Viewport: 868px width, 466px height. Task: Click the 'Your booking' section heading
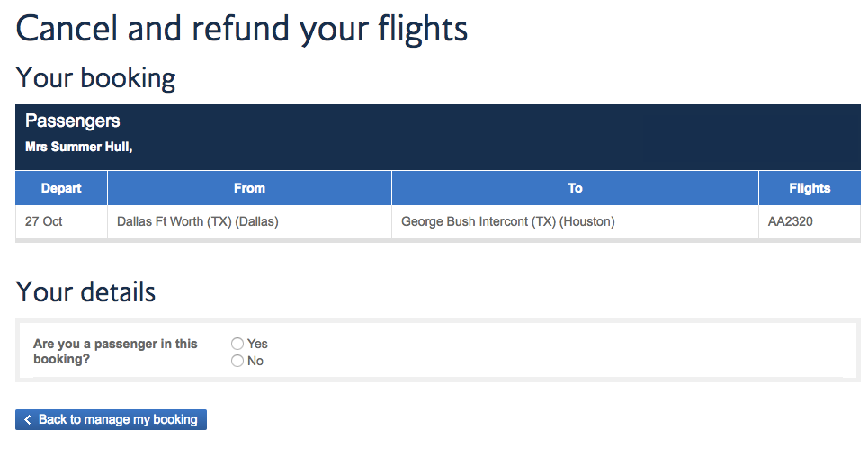pos(96,78)
